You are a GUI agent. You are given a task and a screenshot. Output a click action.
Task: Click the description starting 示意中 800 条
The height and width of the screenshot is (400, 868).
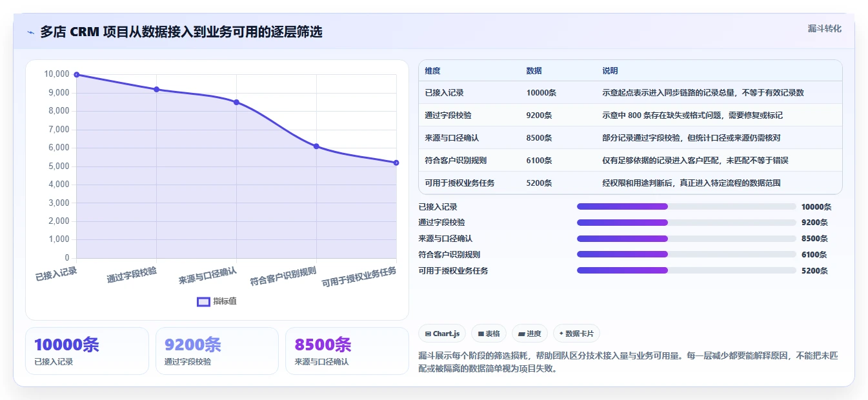[x=692, y=115]
